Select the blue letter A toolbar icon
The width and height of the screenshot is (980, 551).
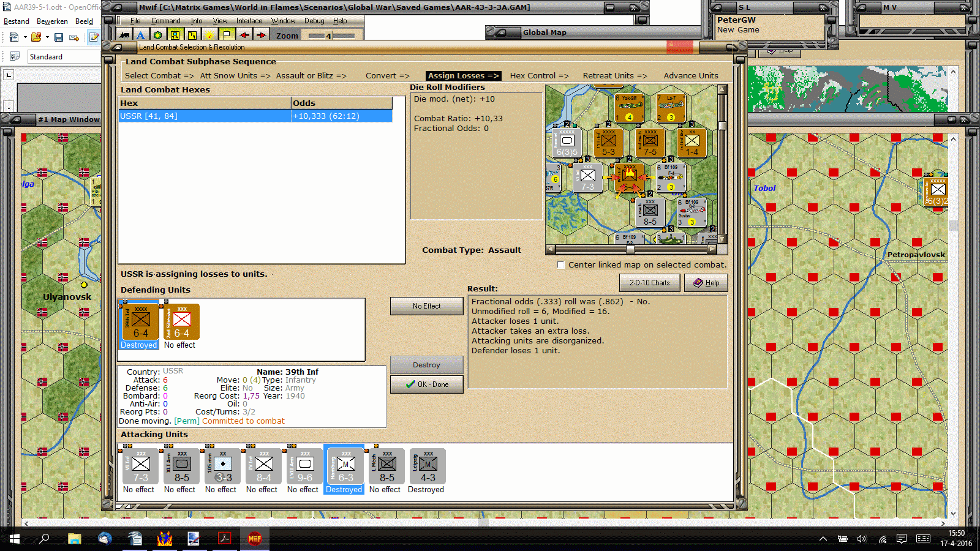pos(141,36)
